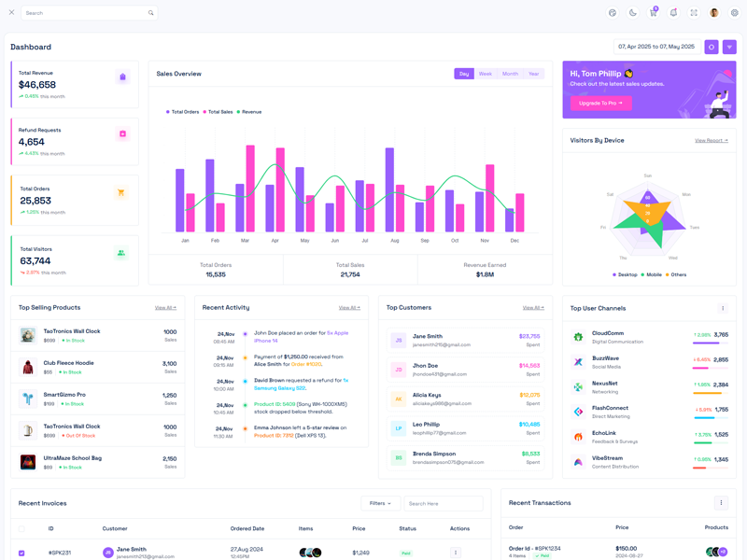Switch Sales Overview to Week tab
The image size is (747, 560).
click(486, 74)
